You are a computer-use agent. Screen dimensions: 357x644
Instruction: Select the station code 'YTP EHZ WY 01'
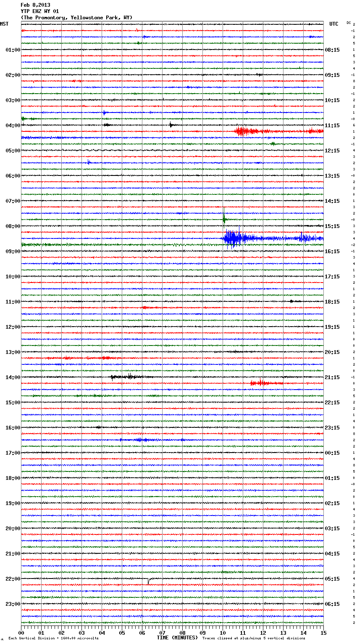[40, 11]
